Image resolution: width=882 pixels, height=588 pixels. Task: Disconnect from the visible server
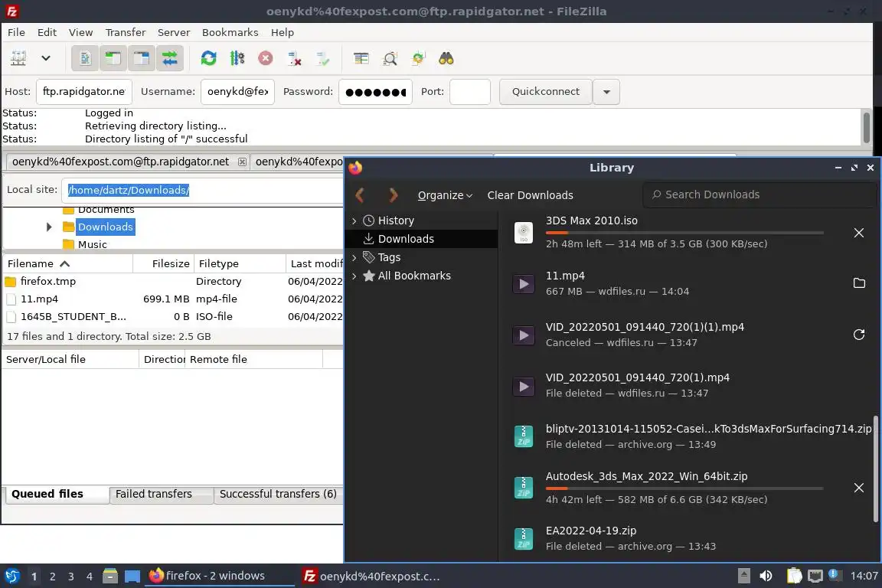coord(294,58)
